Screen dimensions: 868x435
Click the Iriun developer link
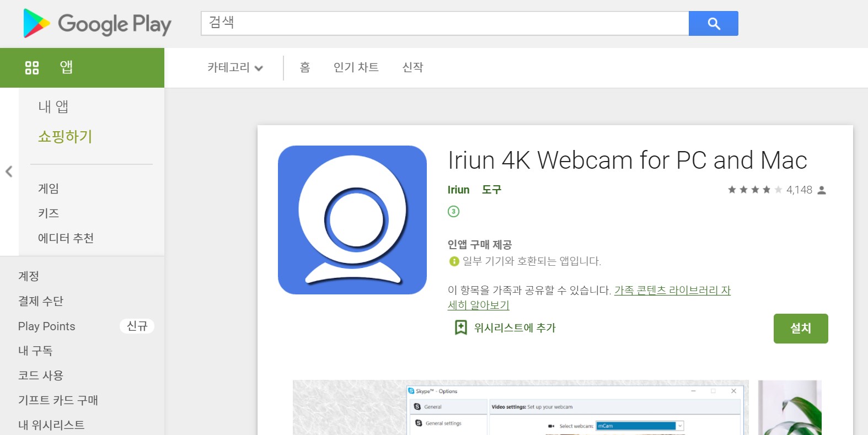pos(458,190)
